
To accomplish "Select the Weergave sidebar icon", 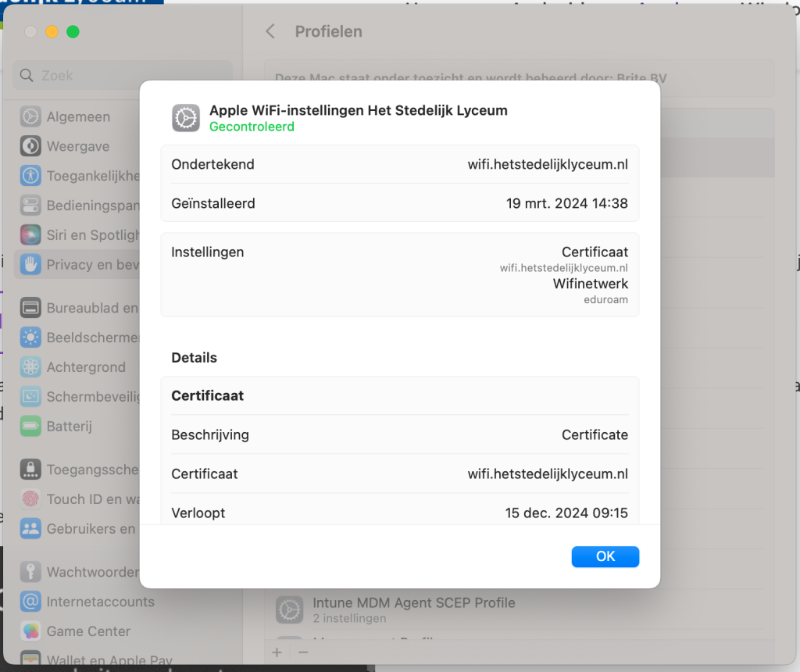I will pyautogui.click(x=30, y=147).
